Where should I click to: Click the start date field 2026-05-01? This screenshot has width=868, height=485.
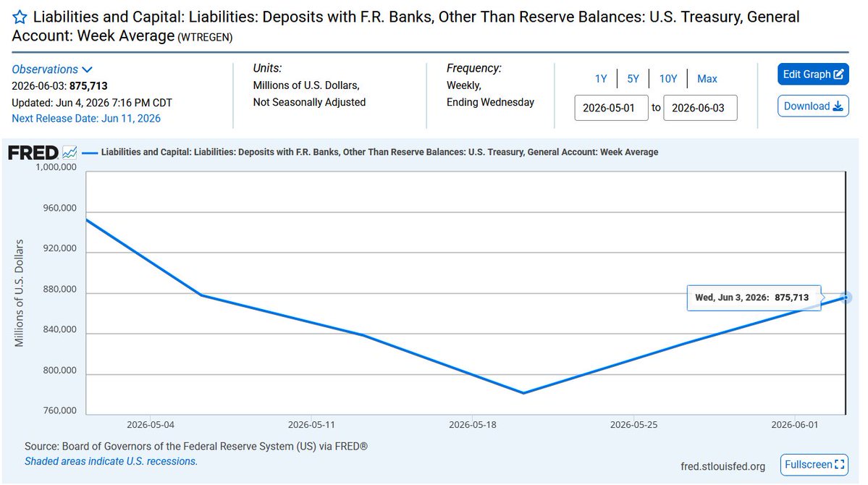point(611,108)
